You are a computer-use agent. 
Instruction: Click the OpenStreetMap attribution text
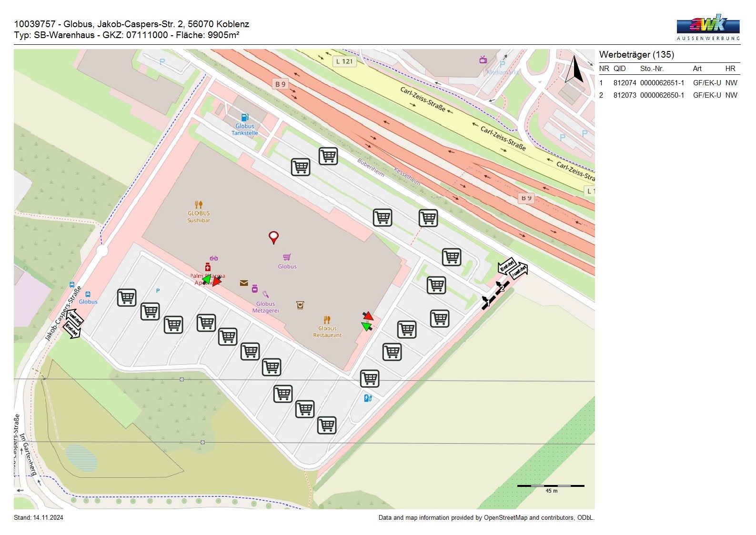point(486,518)
